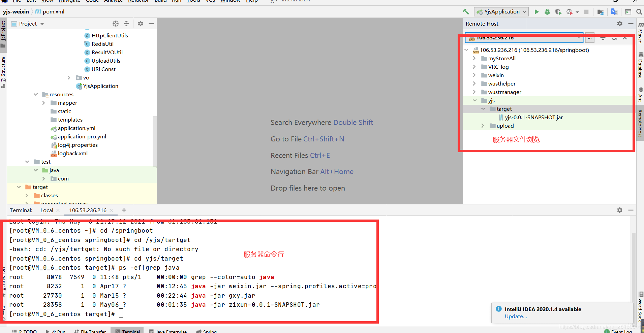Image resolution: width=644 pixels, height=333 pixels.
Task: Click the X icon beside server refresh
Action: [625, 38]
